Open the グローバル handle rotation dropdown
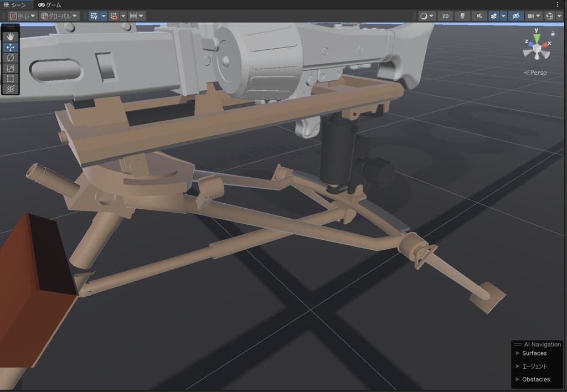 click(x=59, y=16)
